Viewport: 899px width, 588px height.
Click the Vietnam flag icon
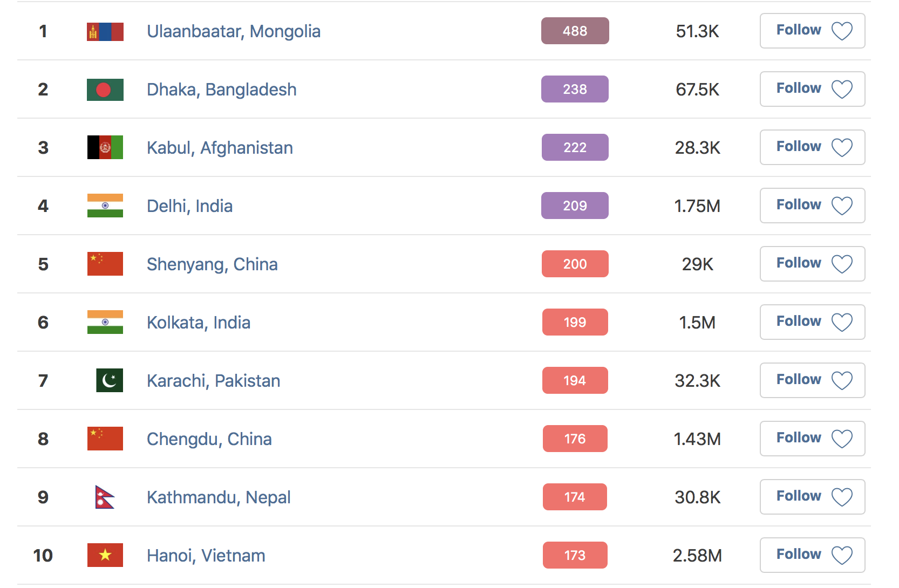point(105,555)
